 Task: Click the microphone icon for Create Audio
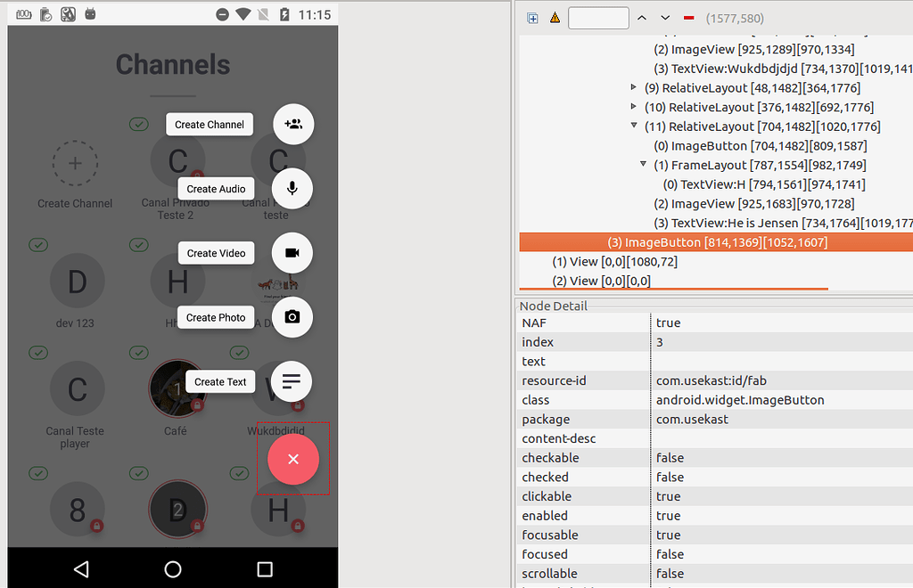pos(292,188)
